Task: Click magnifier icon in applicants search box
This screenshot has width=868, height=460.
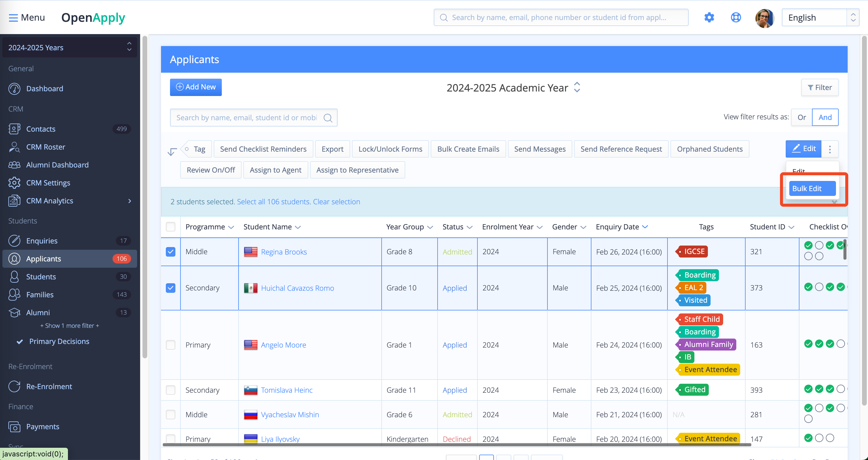Action: click(x=327, y=118)
